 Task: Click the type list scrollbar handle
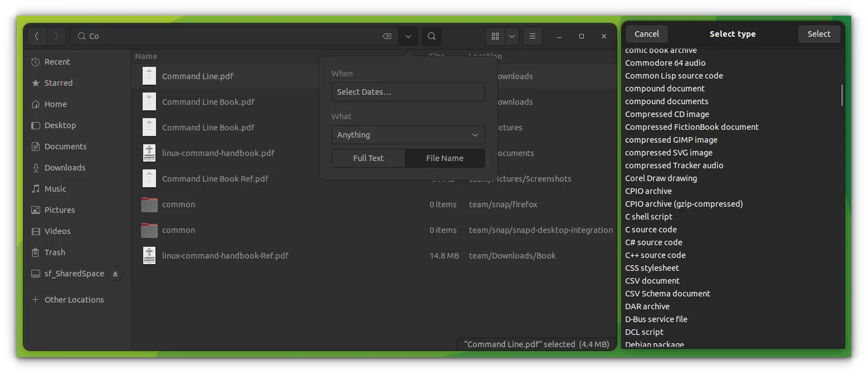click(x=842, y=95)
